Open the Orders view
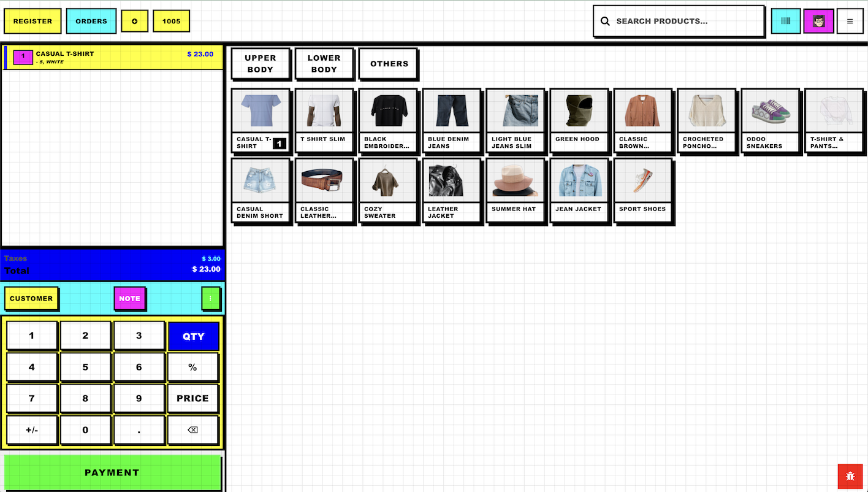 (x=91, y=21)
